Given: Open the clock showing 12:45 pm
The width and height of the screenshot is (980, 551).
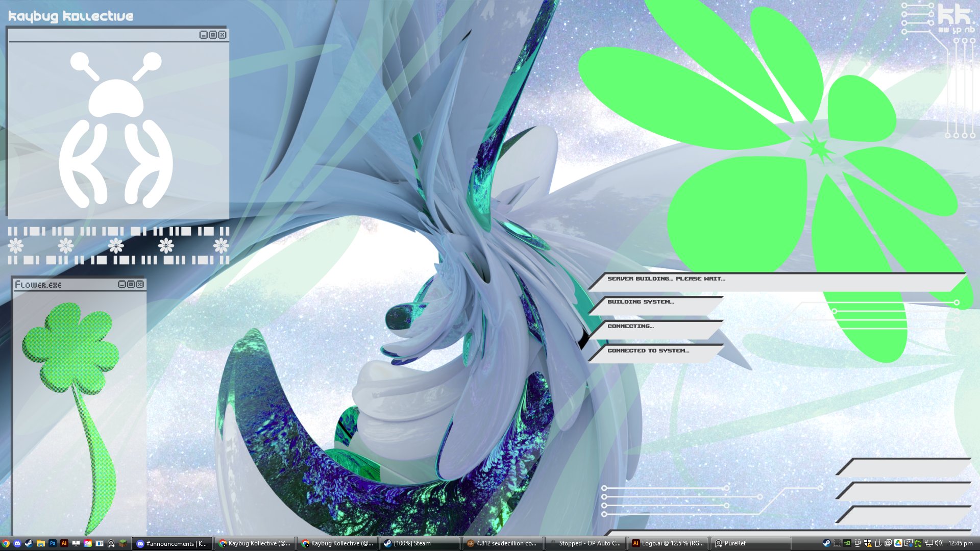Looking at the screenshot, I should click(x=961, y=543).
